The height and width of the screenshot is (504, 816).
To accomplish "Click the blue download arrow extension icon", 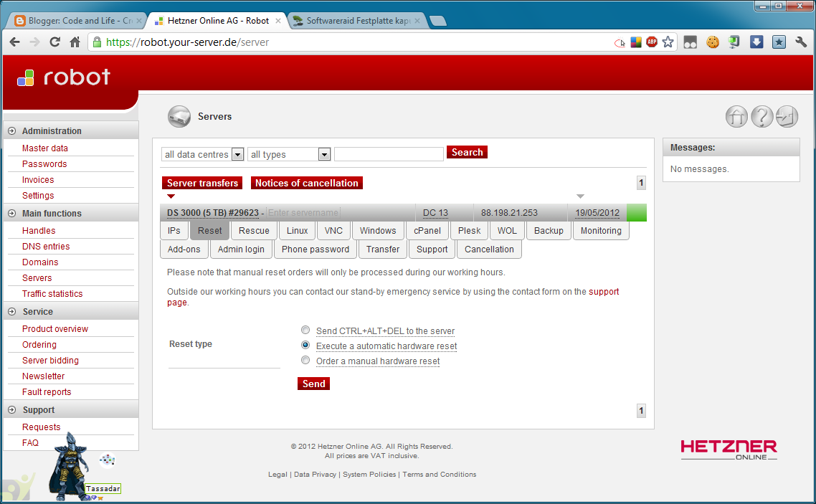I will tap(756, 42).
